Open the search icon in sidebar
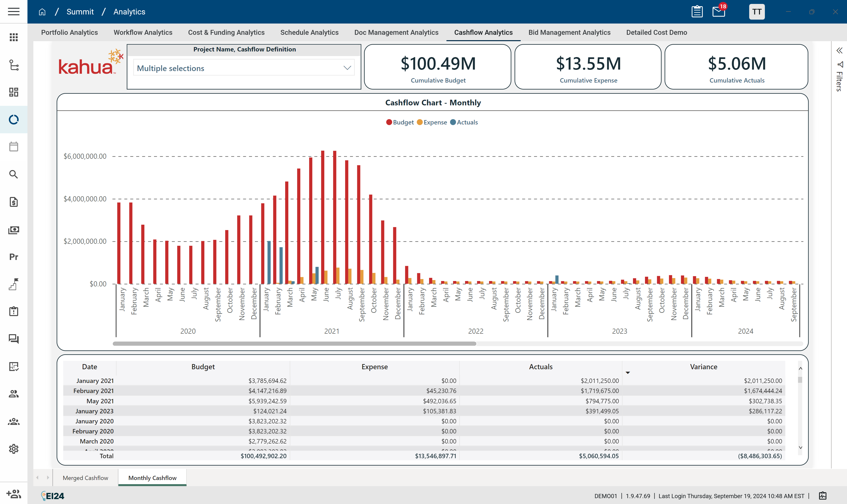This screenshot has width=847, height=504. tap(13, 174)
